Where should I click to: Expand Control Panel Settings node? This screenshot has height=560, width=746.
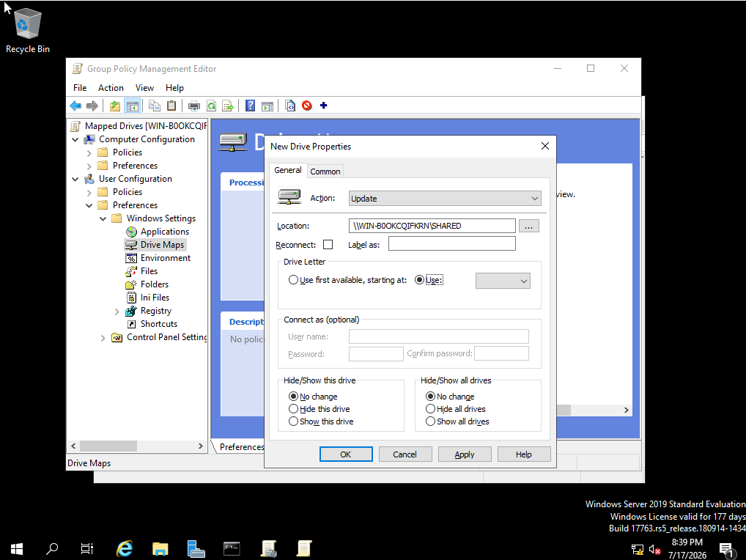103,337
